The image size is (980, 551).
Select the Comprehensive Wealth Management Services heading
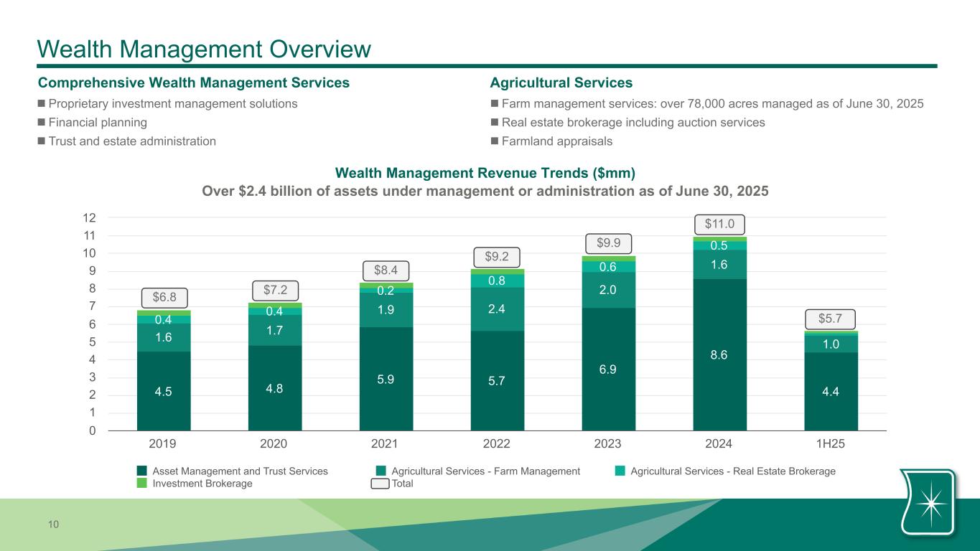click(x=193, y=83)
